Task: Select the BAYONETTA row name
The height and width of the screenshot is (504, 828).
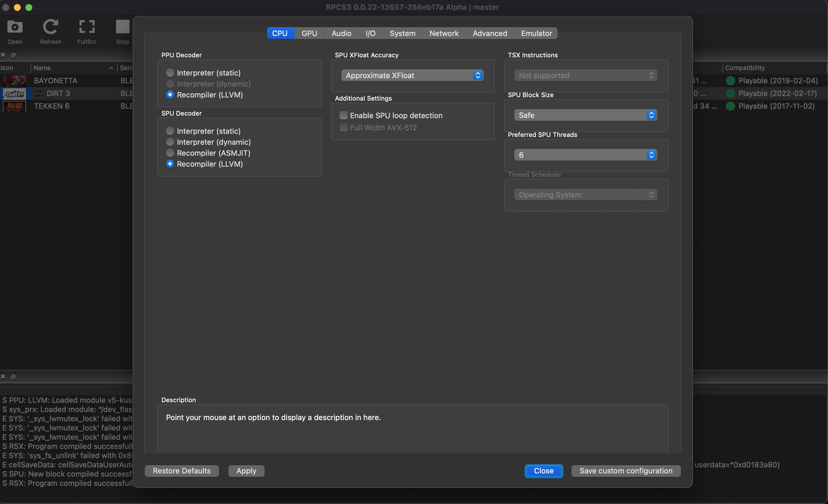Action: point(55,81)
